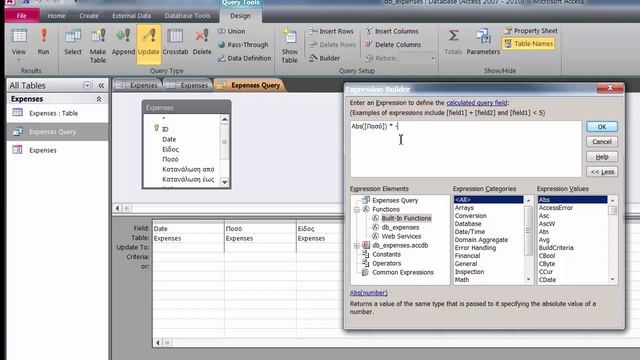This screenshot has width=640, height=360.
Task: Click OK in Expression Builder
Action: click(x=602, y=127)
